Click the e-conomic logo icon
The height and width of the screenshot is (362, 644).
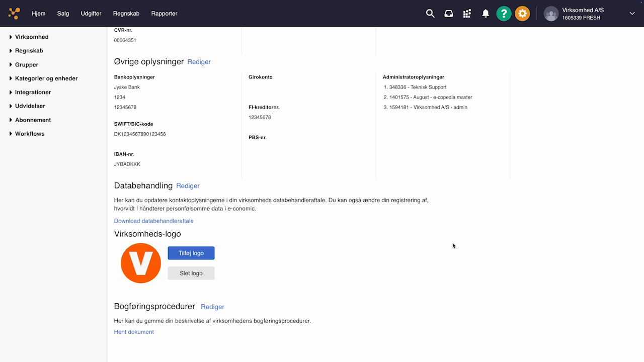(14, 14)
